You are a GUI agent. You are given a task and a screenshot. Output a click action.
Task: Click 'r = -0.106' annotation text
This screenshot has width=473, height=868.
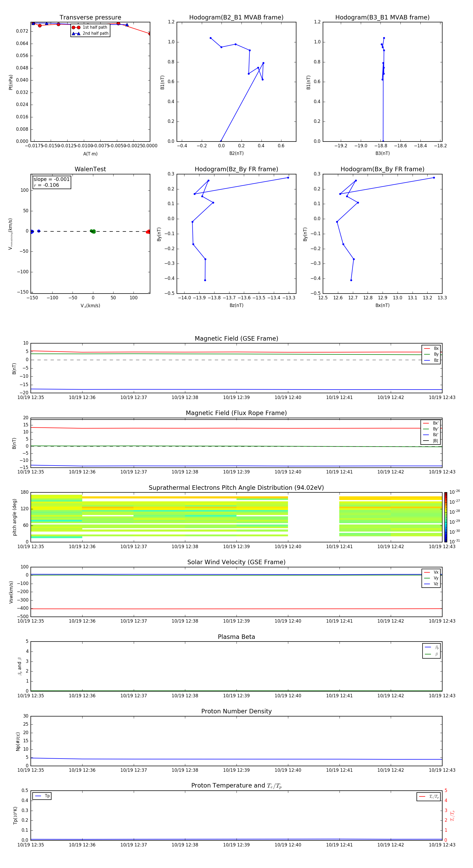click(47, 185)
